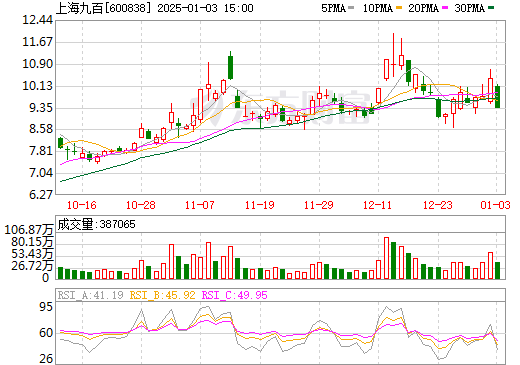Select the 01-03 date axis label
Viewport: 520px width, 365px height.
[x=495, y=205]
